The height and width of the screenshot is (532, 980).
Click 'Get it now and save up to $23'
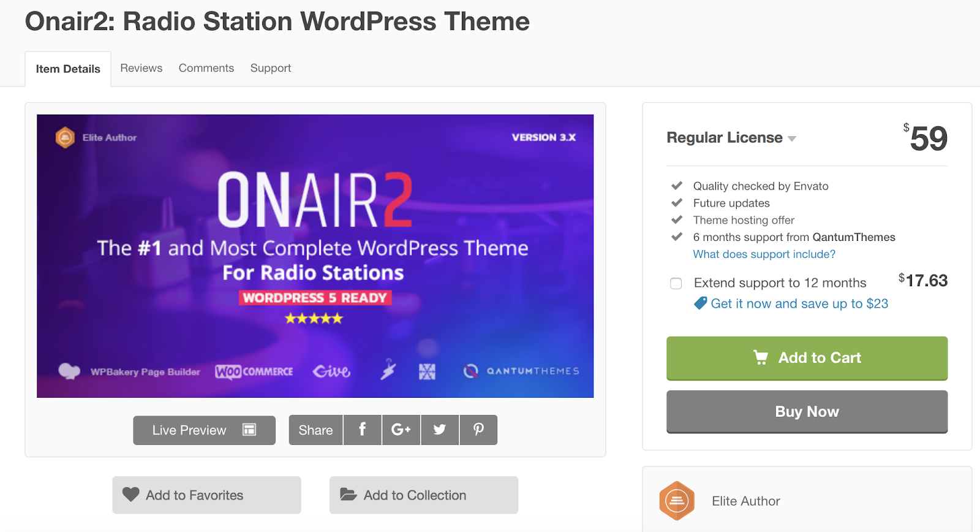(799, 303)
